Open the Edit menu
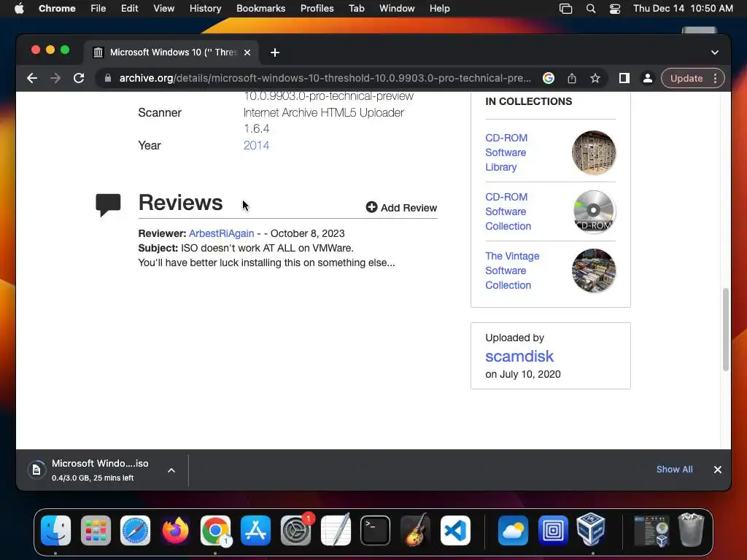The width and height of the screenshot is (747, 560). click(129, 8)
